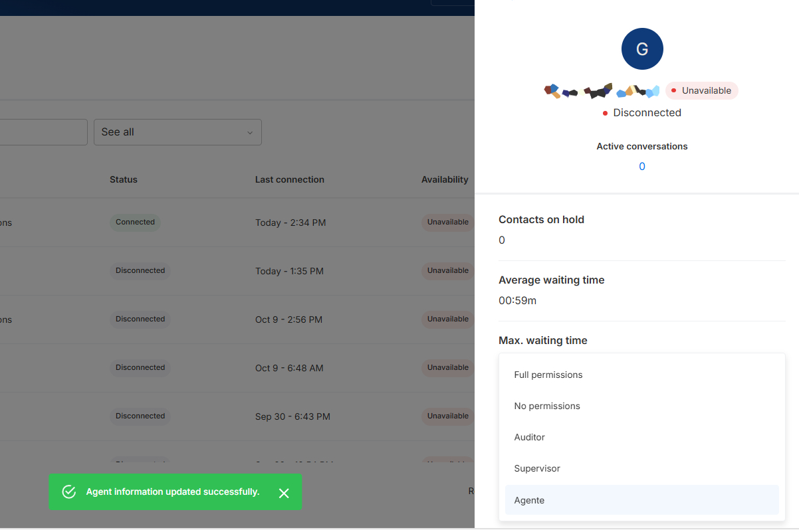This screenshot has height=532, width=799.
Task: Pick the "Auditor" role option
Action: pyautogui.click(x=642, y=437)
